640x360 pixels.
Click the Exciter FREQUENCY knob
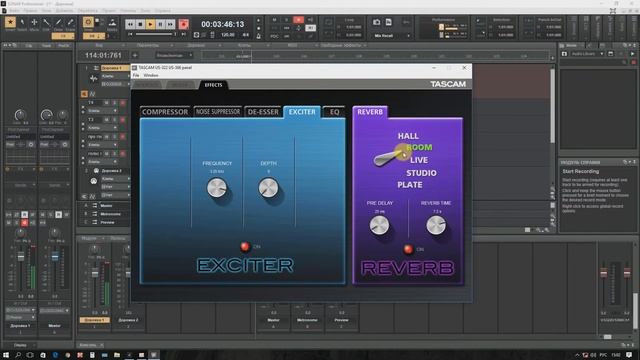pos(217,188)
